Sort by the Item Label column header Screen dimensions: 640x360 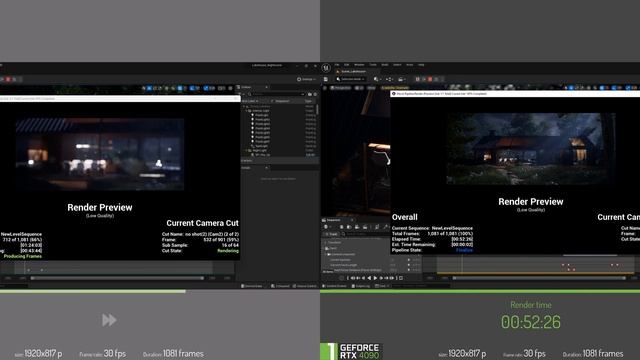pyautogui.click(x=251, y=101)
